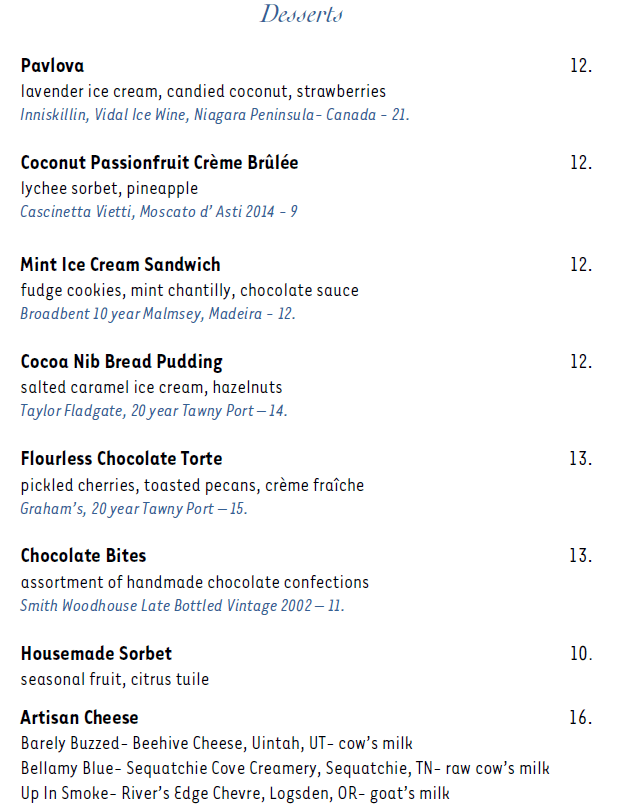Click Graham's 20 year Tawny Port pairing

click(x=134, y=508)
